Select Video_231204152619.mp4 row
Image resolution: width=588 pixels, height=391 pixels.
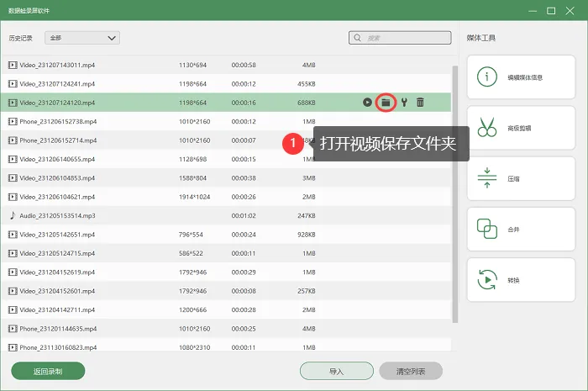pyautogui.click(x=226, y=272)
